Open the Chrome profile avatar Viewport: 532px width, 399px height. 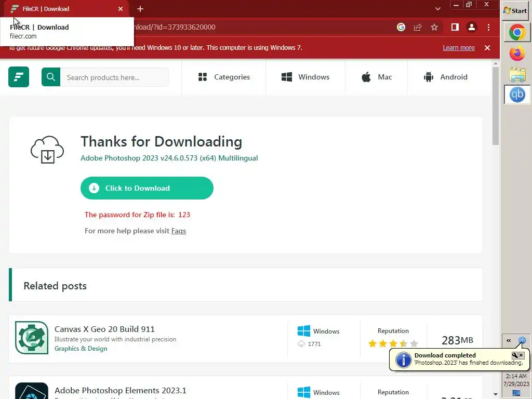tap(472, 27)
